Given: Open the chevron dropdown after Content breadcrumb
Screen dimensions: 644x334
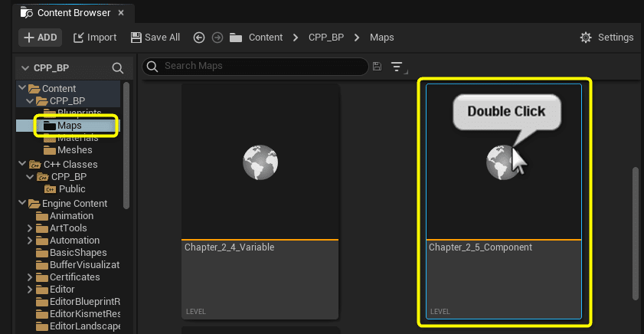Looking at the screenshot, I should [296, 38].
